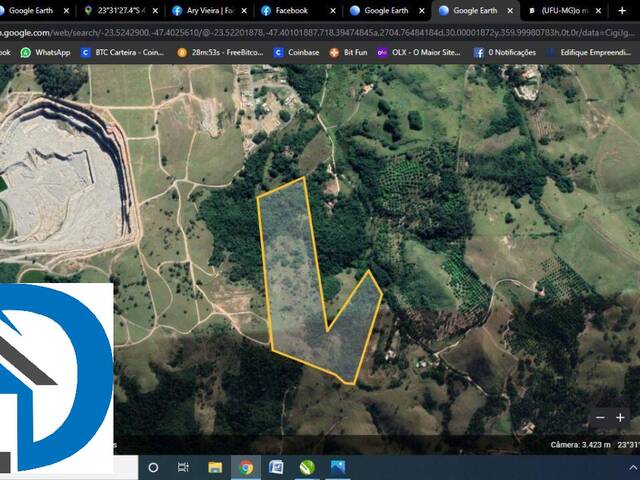Viewport: 640px width, 480px height.
Task: Zoom in with the plus button
Action: (x=620, y=417)
